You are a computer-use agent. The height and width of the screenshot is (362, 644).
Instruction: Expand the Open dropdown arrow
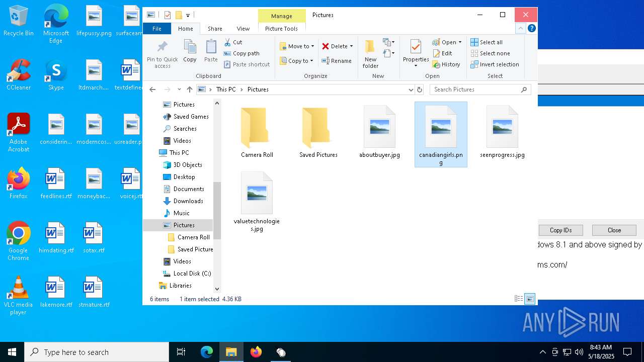click(x=460, y=42)
